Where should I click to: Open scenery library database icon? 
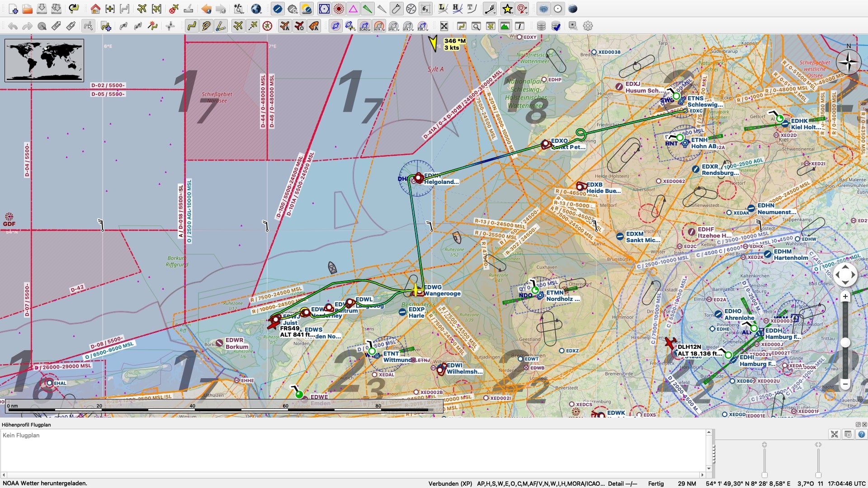[541, 26]
